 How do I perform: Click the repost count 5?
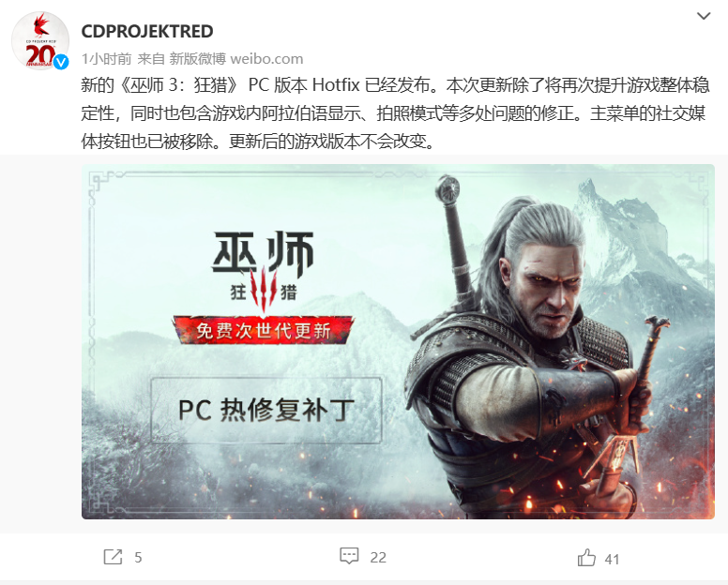point(138,558)
